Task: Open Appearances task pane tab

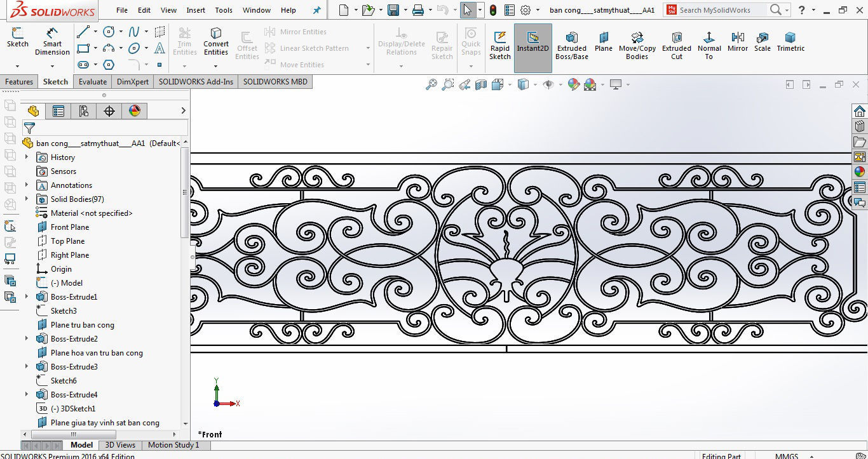Action: (860, 171)
